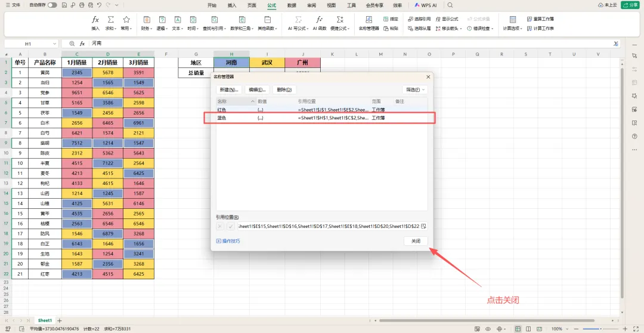Open the Common functions (常用) star icon
The image size is (644, 333).
pos(126,23)
